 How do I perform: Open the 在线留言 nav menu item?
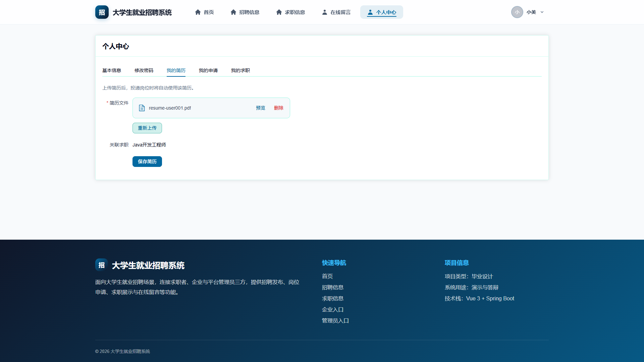pos(336,12)
